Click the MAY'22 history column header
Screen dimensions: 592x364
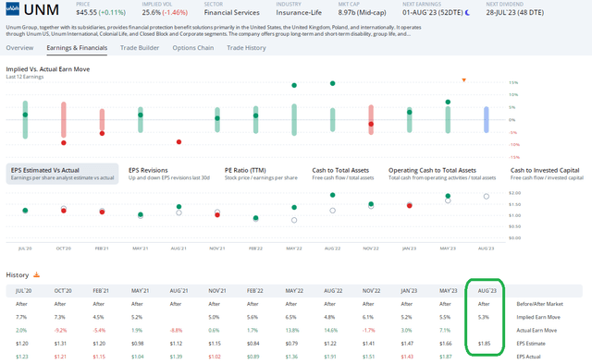[x=294, y=291]
